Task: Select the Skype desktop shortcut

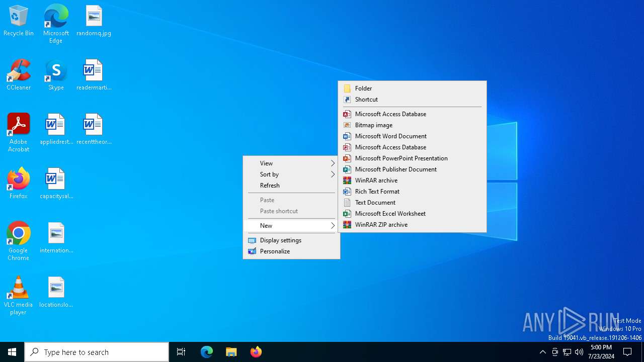Action: pyautogui.click(x=56, y=75)
